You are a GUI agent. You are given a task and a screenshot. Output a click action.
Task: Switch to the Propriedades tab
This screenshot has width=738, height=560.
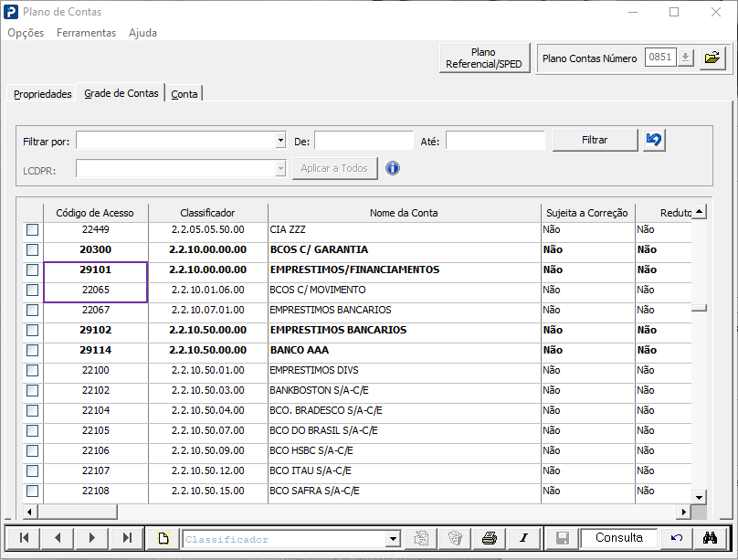pyautogui.click(x=42, y=94)
